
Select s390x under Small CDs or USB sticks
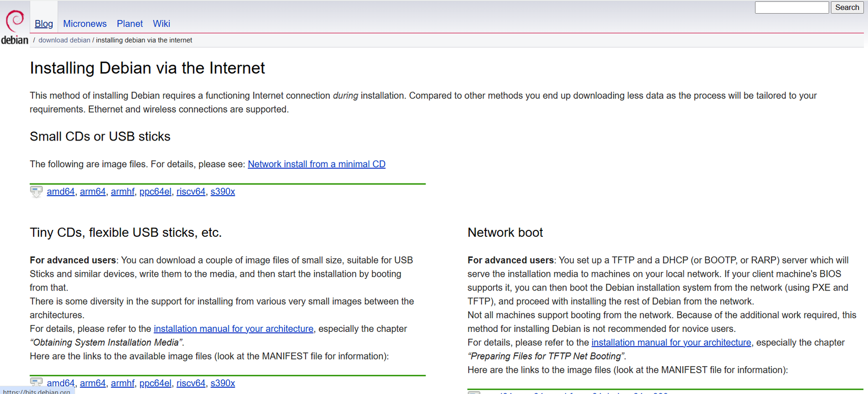pyautogui.click(x=222, y=191)
